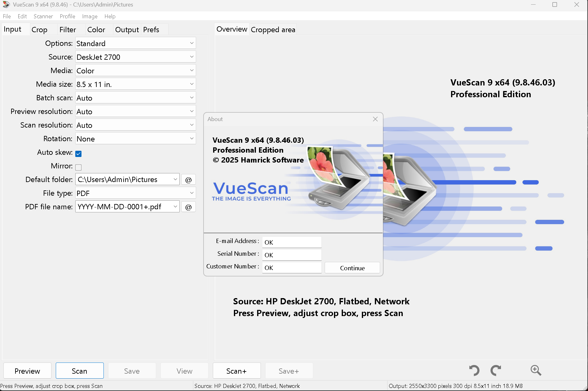Rotate image counter-clockwise using the left rotate icon
The width and height of the screenshot is (588, 391).
tap(474, 371)
